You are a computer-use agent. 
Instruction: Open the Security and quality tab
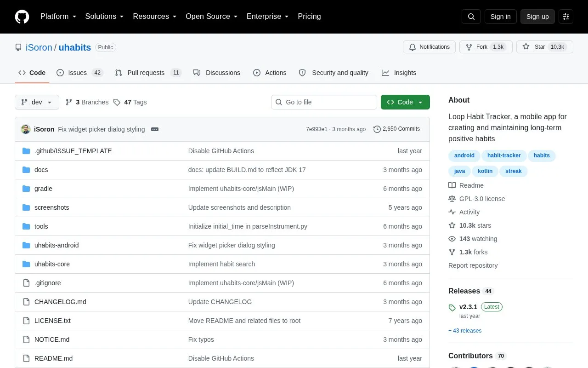tap(334, 73)
